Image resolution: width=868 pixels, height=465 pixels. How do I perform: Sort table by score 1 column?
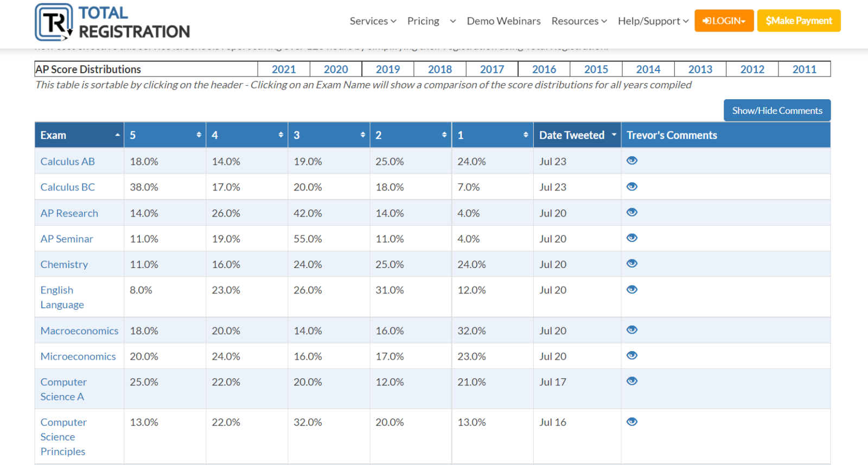(x=493, y=135)
